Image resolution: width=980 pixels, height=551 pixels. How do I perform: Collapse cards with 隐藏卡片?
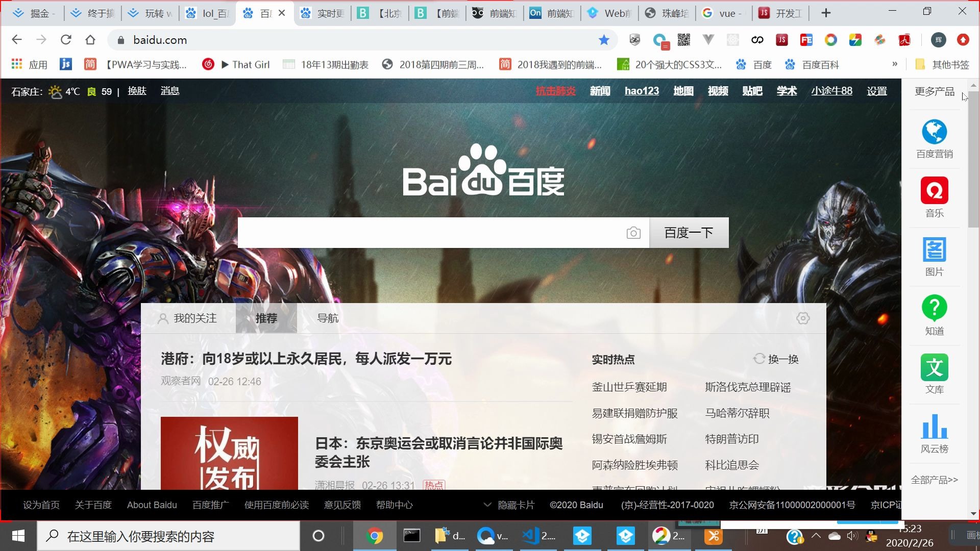508,505
